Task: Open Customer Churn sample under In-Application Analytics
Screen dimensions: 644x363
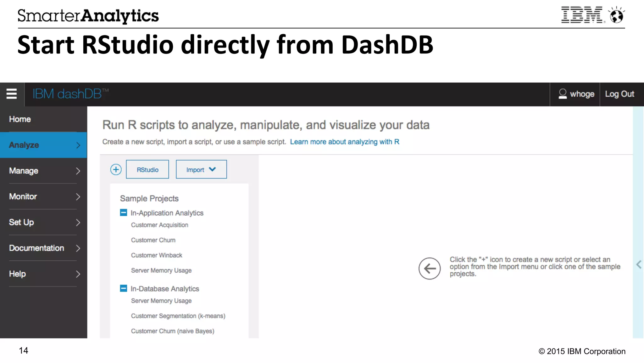Action: 153,240
